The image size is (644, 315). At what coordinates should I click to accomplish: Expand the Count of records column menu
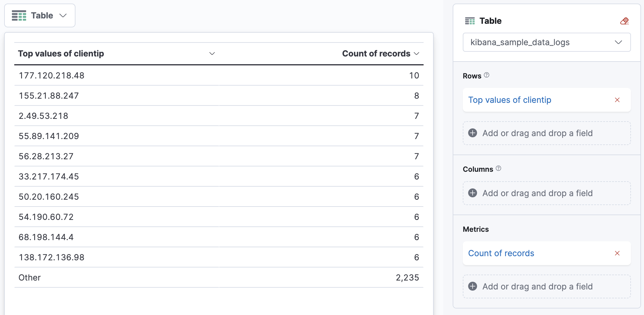click(416, 54)
